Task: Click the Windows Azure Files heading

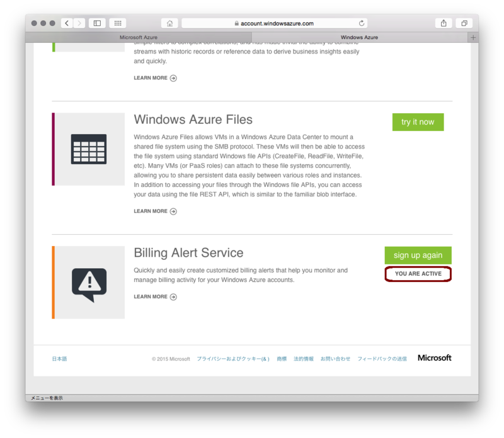Action: pos(193,120)
